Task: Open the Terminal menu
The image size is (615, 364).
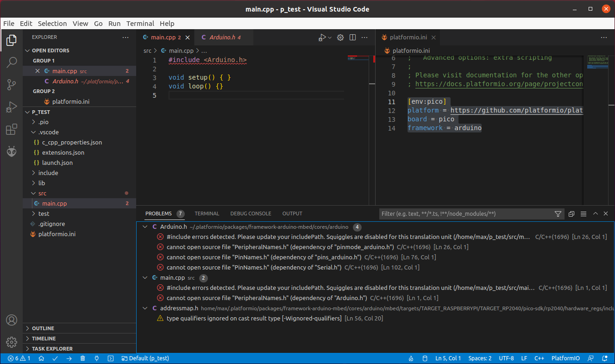Action: tap(140, 24)
